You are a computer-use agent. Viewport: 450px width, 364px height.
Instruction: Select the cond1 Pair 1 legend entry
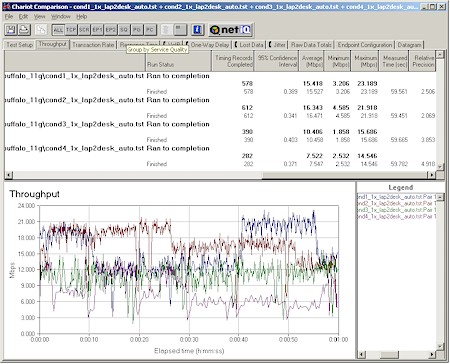coord(396,197)
